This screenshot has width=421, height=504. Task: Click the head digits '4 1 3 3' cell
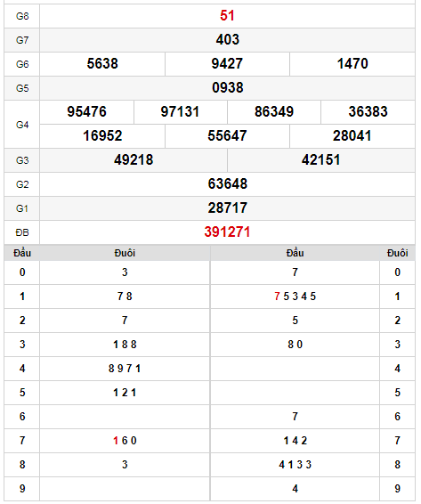coord(295,465)
